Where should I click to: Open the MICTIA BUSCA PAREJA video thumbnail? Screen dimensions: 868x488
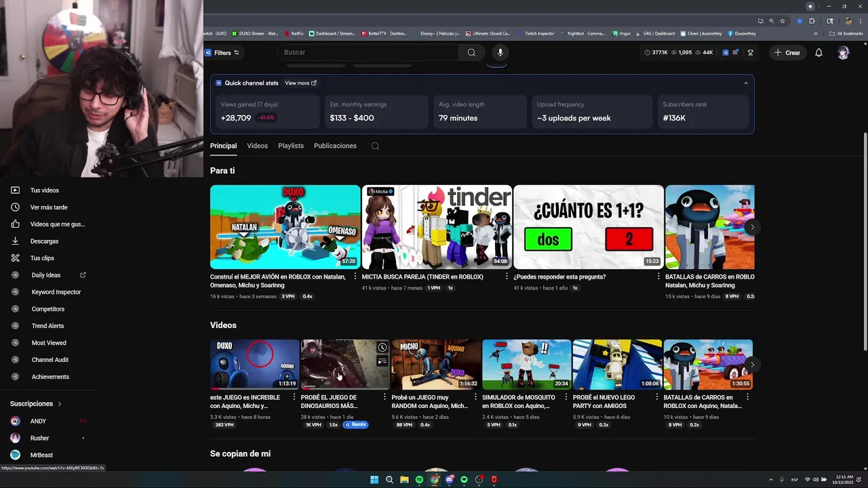point(437,227)
